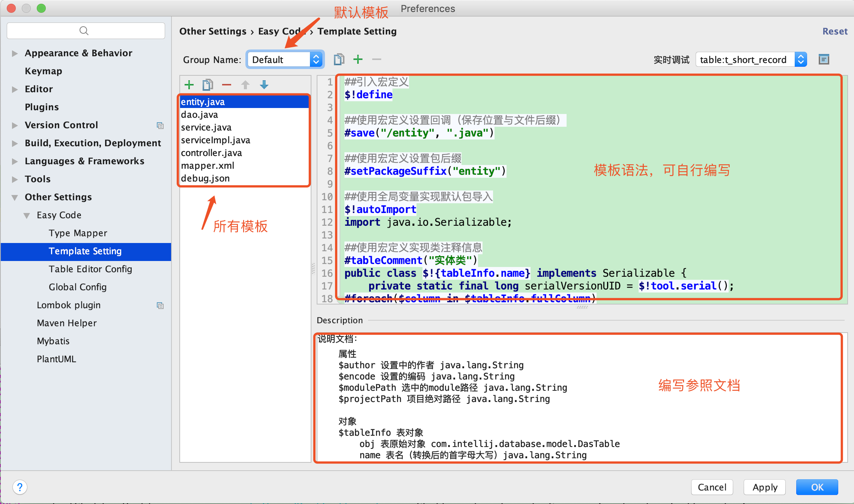This screenshot has height=504, width=854.
Task: Open the help question mark button
Action: 20,487
